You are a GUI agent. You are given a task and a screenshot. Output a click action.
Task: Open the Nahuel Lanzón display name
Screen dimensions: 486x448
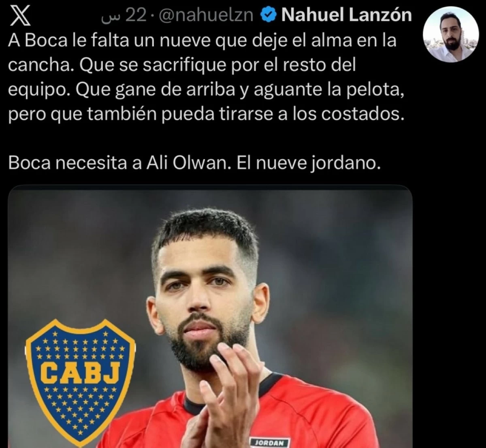pos(346,16)
